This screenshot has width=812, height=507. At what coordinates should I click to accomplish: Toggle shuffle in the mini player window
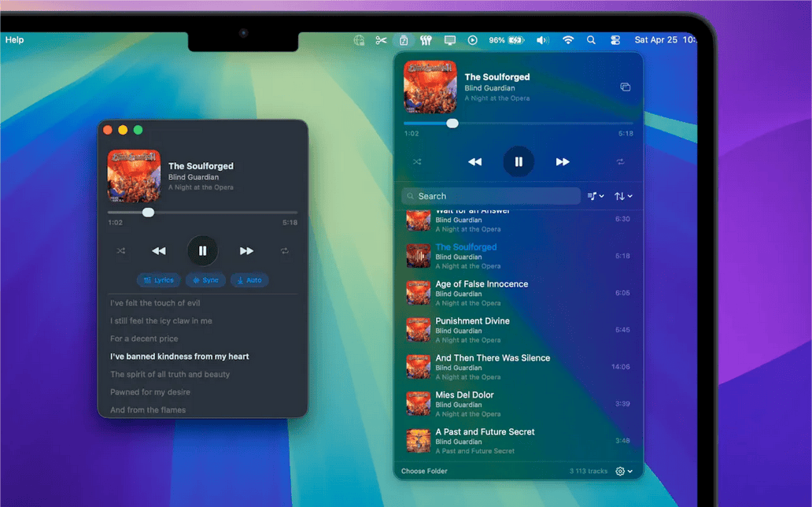(x=120, y=251)
